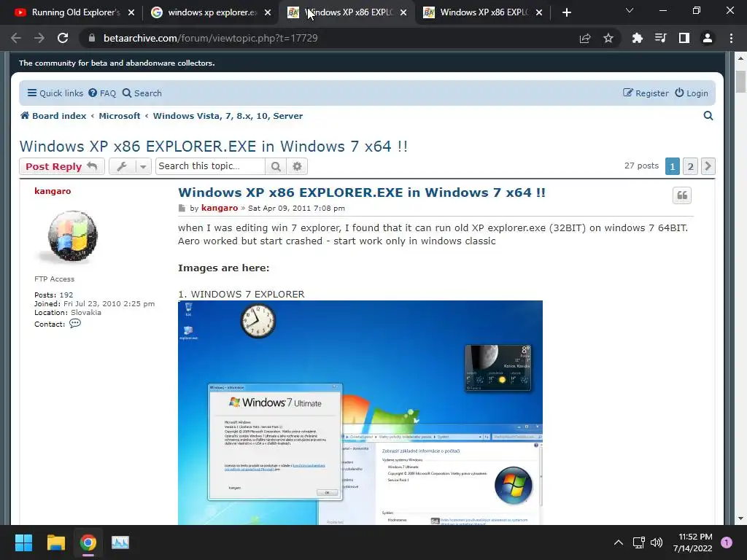Open a new tab with plus button
The height and width of the screenshot is (560, 747).
tap(566, 12)
